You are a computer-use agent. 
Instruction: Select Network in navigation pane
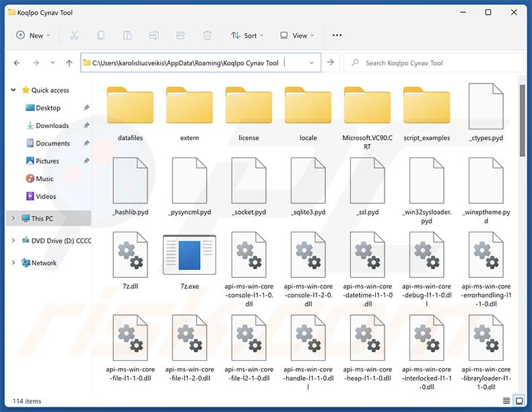[x=38, y=263]
